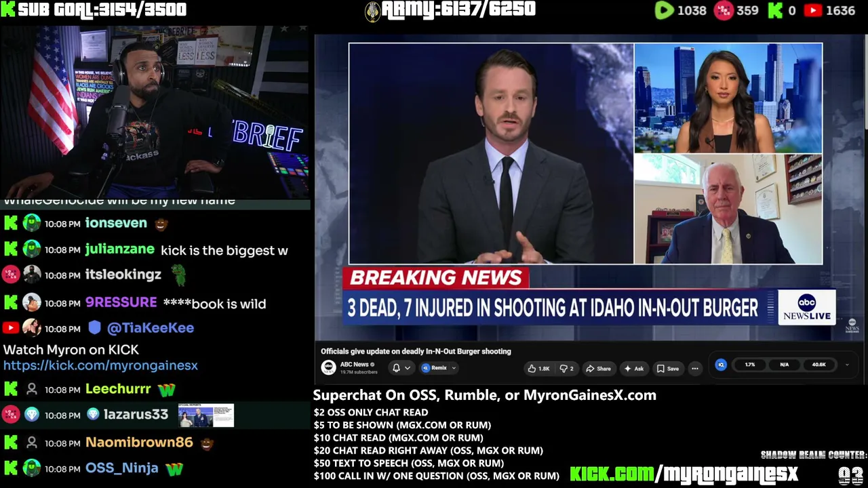The height and width of the screenshot is (488, 868).
Task: Click the Kick icon beside ionseven
Action: 10,223
